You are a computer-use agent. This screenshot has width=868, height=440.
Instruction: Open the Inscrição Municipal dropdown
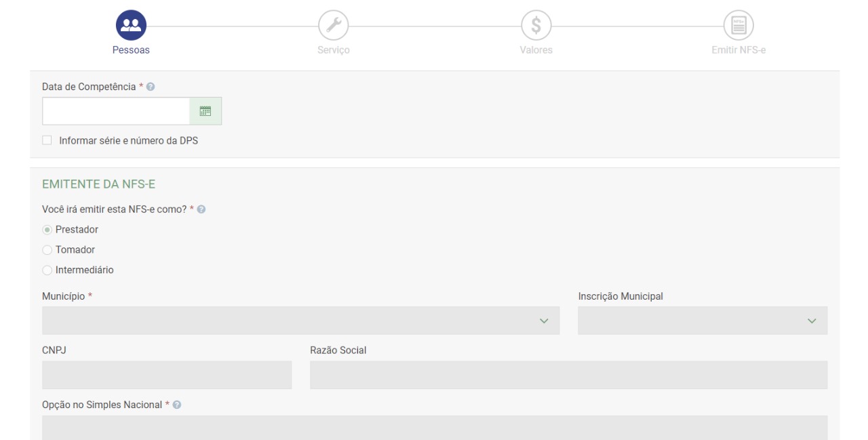[702, 321]
